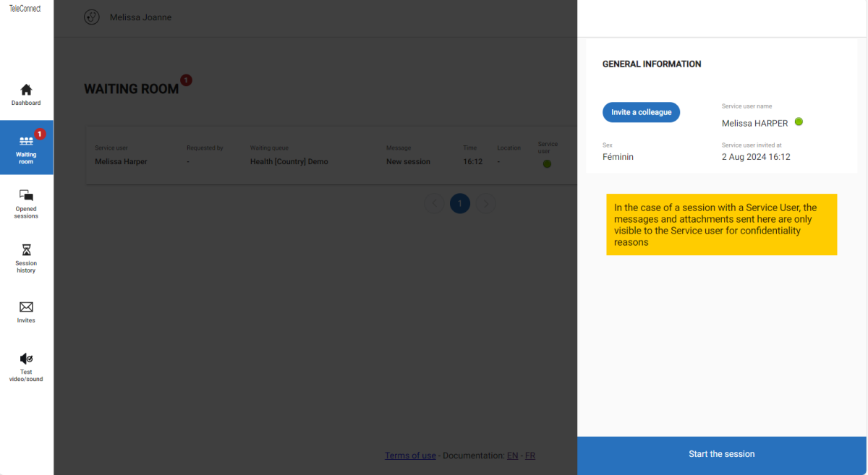Screen dimensions: 868x475
Task: Open the FR documentation link
Action: tap(530, 455)
